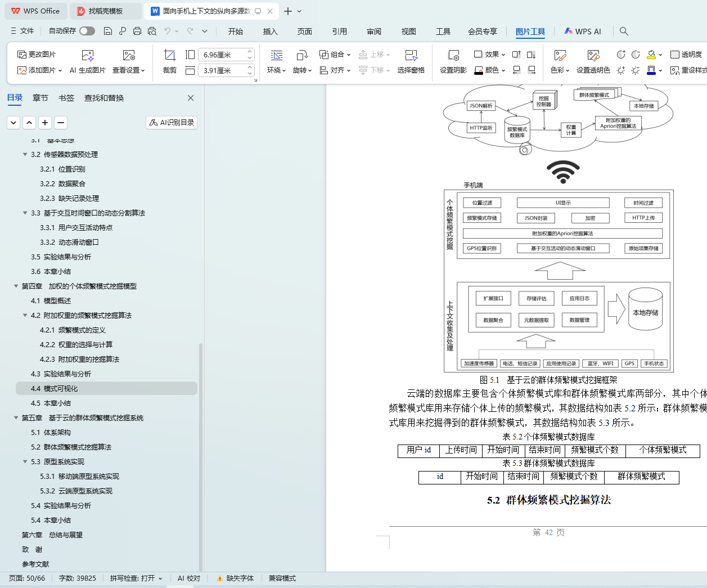Select 5.3.1 移动端原型系统实现 in outline
Viewport: 707px width, 588px height.
(x=79, y=477)
